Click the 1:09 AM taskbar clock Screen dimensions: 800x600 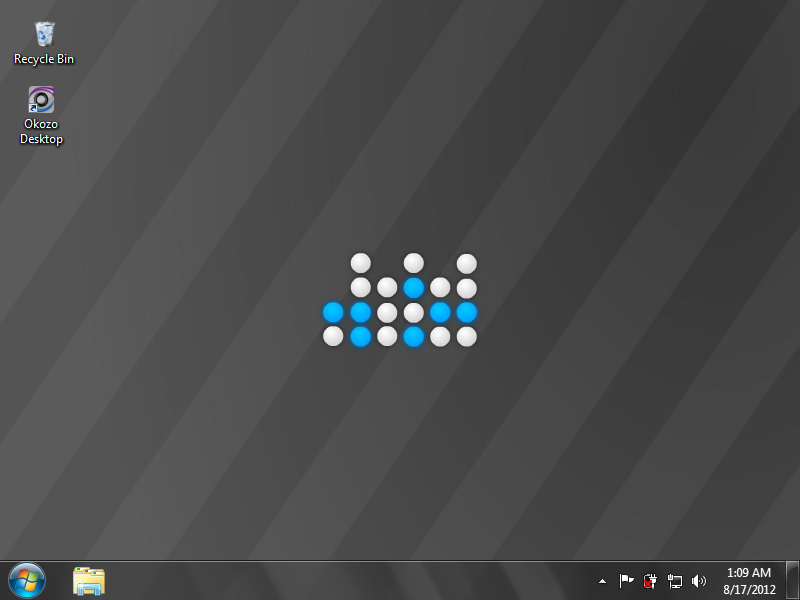point(748,572)
